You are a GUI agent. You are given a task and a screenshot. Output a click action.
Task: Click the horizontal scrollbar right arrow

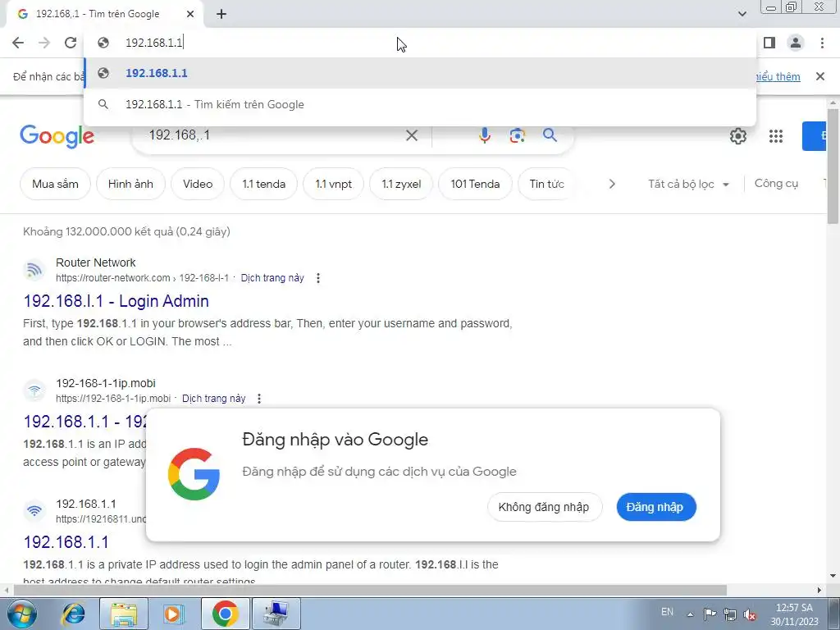(819, 590)
